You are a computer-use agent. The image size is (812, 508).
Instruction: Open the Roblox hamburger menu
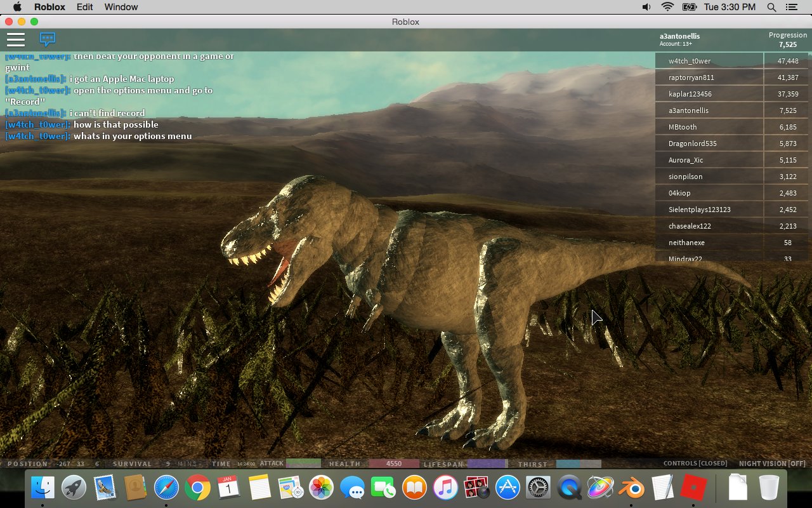click(x=16, y=40)
